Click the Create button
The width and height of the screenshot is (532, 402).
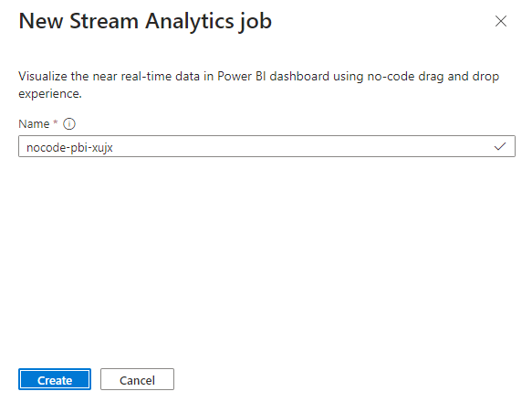(55, 379)
